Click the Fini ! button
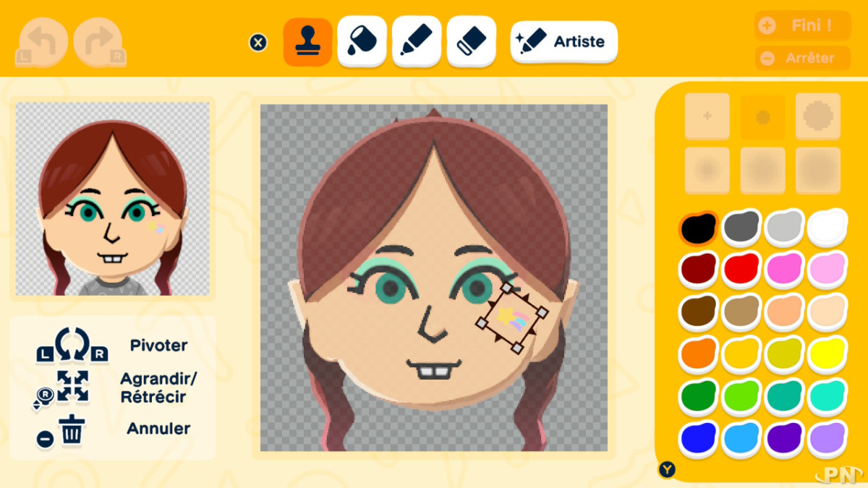This screenshot has width=868, height=488. coord(803,26)
